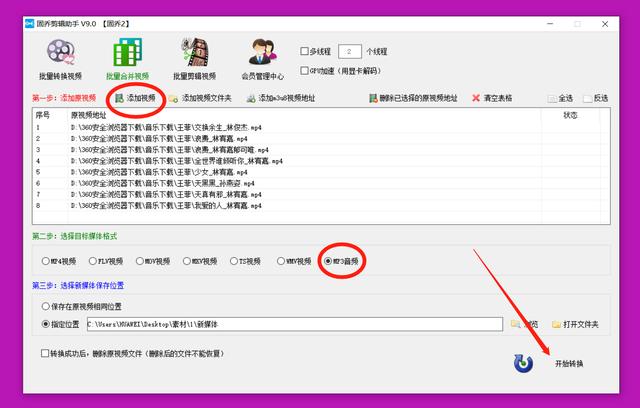The image size is (640, 408).
Task: Select row 3 浪费_林宥嘉郁可唯.mp4
Action: point(321,150)
